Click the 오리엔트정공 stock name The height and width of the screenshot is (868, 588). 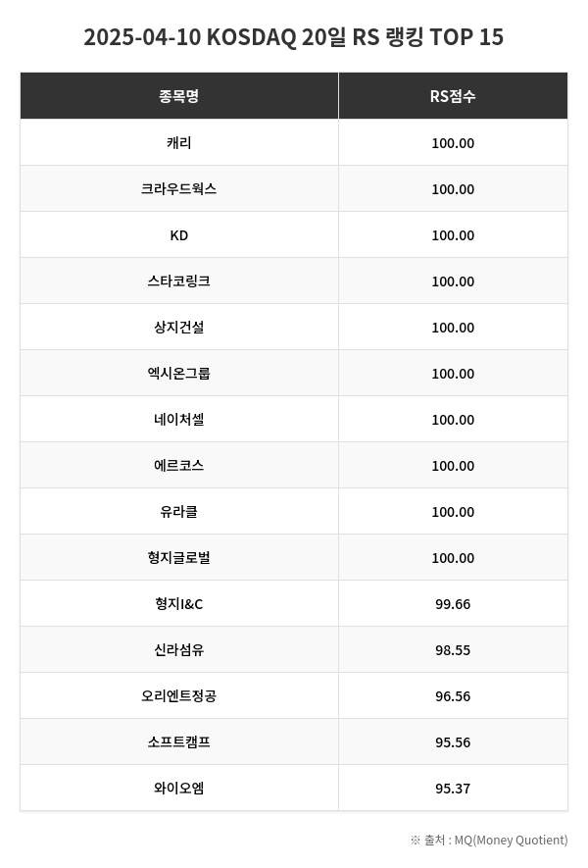click(x=178, y=696)
